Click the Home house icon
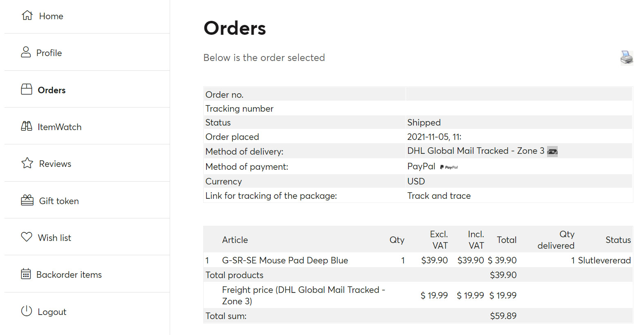Image resolution: width=644 pixels, height=335 pixels. pos(27,16)
